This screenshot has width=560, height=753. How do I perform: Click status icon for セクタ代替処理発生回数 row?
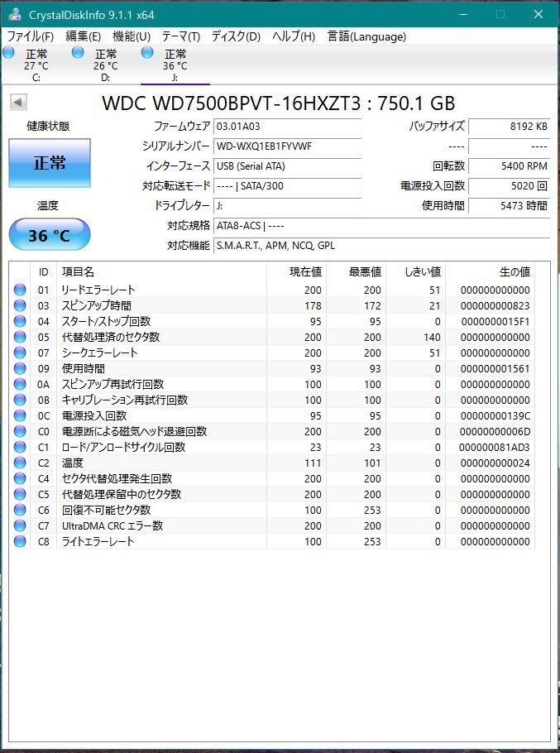[x=20, y=478]
